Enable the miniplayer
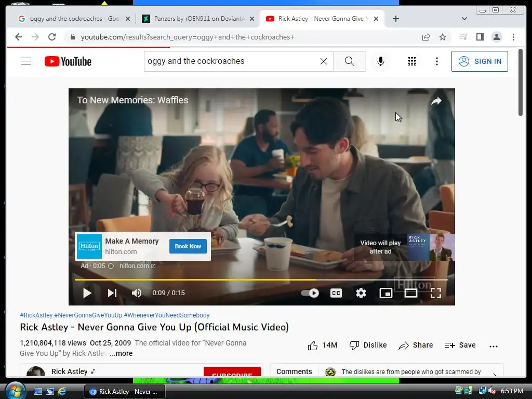The width and height of the screenshot is (532, 399). pos(386,293)
